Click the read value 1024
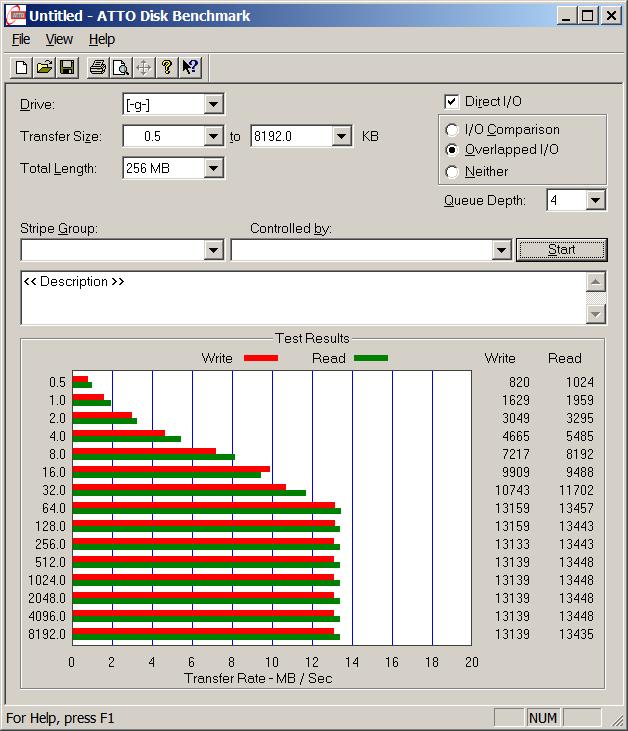Viewport: 628px width, 731px height. pyautogui.click(x=580, y=382)
